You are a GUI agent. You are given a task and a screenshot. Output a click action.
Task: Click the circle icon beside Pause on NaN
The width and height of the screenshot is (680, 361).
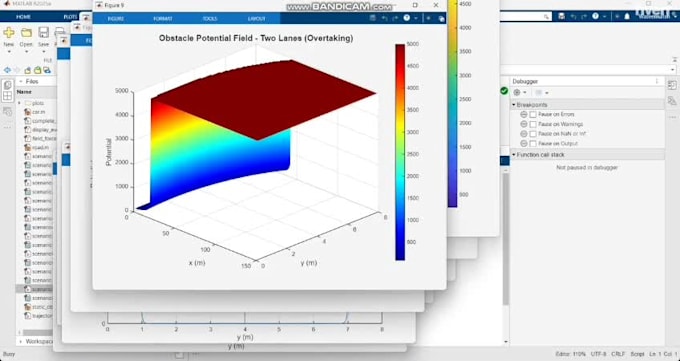[524, 134]
